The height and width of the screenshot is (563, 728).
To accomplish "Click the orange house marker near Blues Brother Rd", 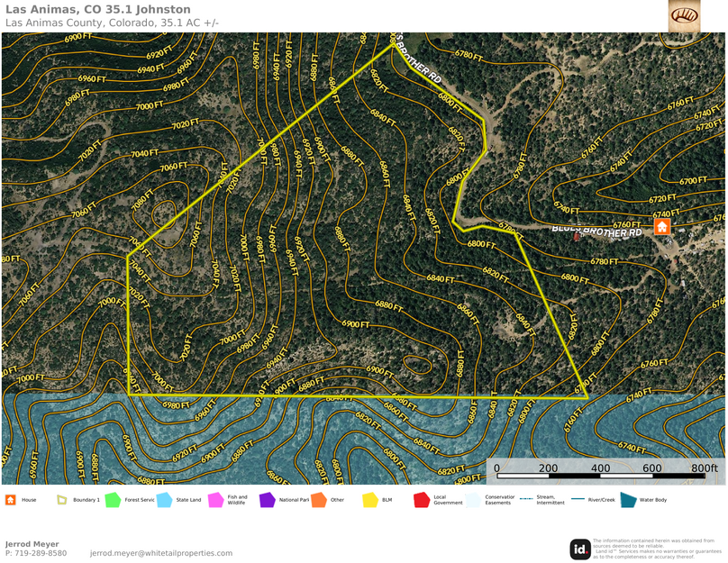I will 663,228.
